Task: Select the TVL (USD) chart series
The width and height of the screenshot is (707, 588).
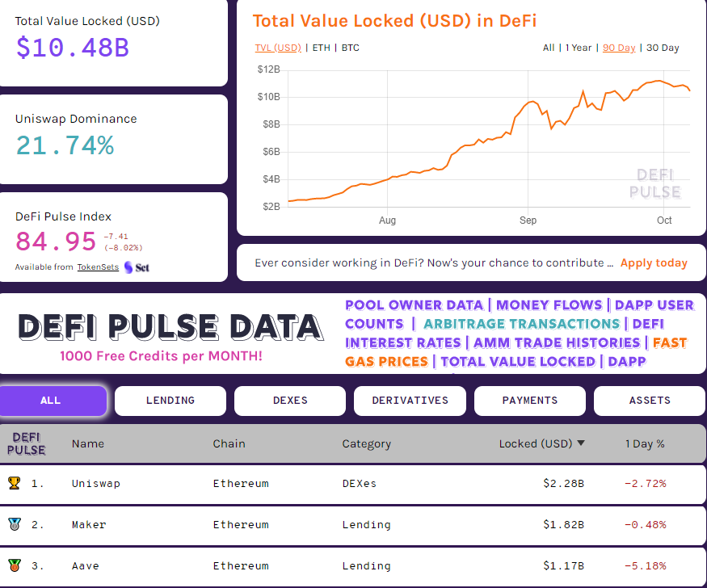Action: 277,48
